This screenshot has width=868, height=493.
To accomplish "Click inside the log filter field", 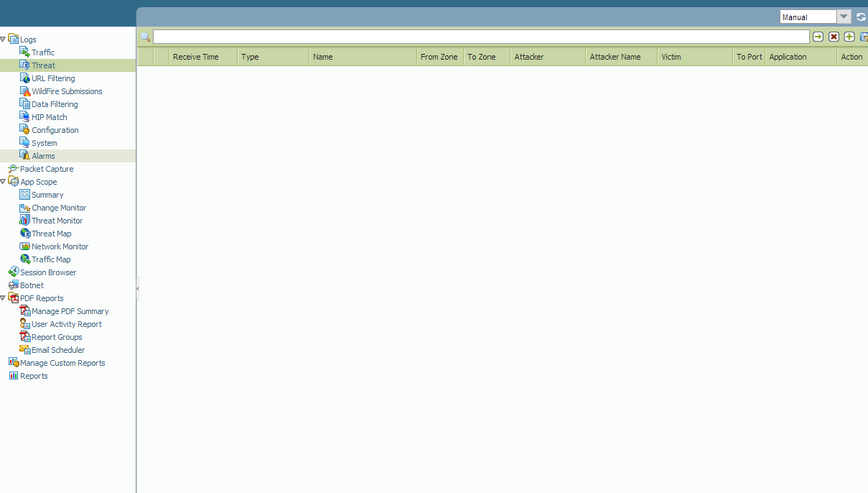I will point(481,37).
